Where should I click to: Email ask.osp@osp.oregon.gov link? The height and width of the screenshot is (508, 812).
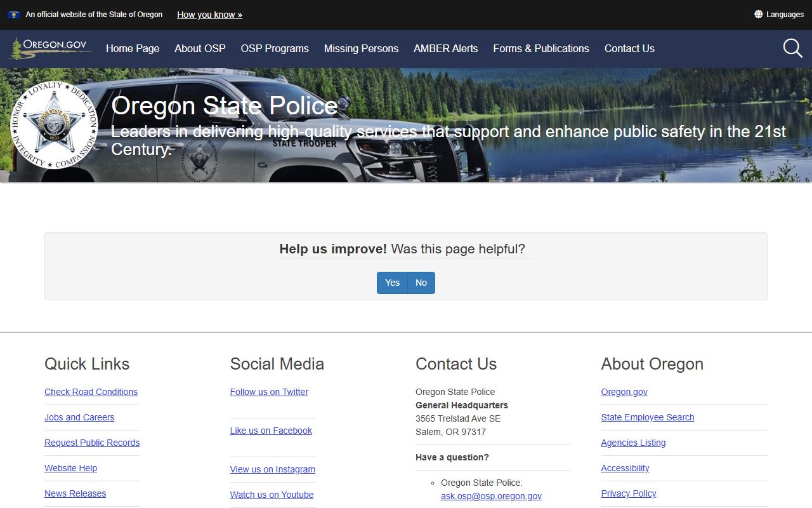491,496
